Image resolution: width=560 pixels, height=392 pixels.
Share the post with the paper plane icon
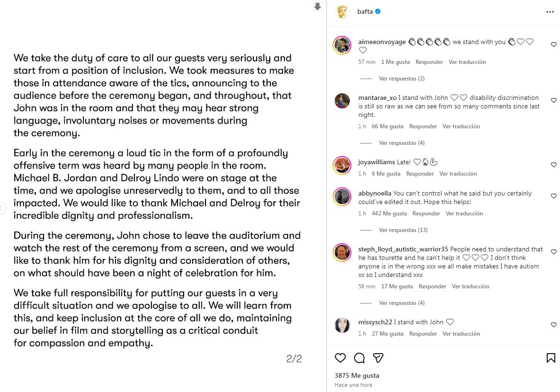[x=378, y=358]
